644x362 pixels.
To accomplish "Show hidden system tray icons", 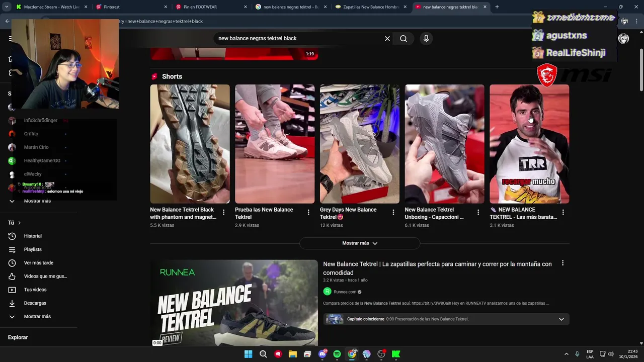I will [x=566, y=354].
